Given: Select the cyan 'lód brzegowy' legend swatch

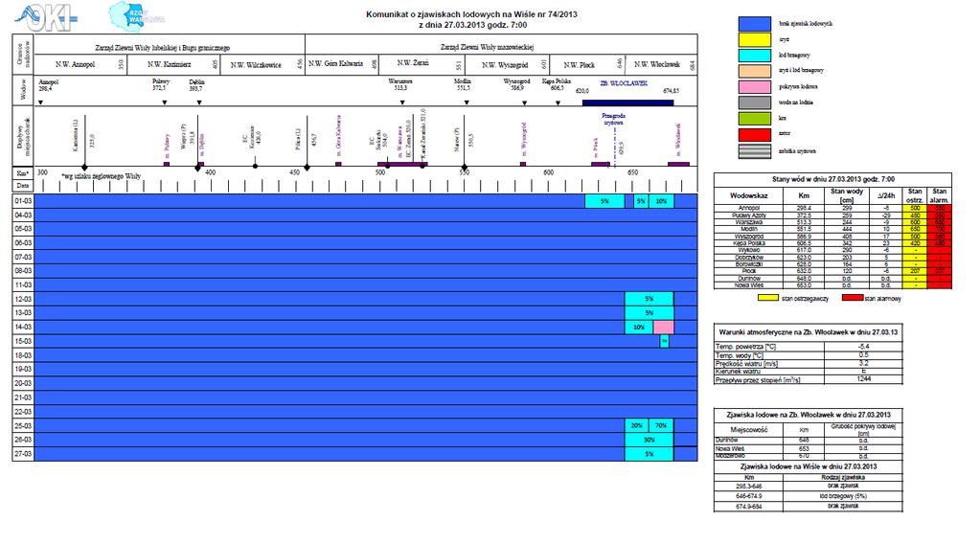Looking at the screenshot, I should [x=754, y=55].
